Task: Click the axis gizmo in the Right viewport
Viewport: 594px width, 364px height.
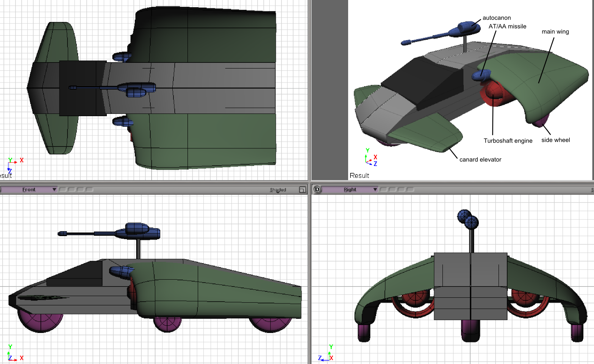Action: point(326,354)
